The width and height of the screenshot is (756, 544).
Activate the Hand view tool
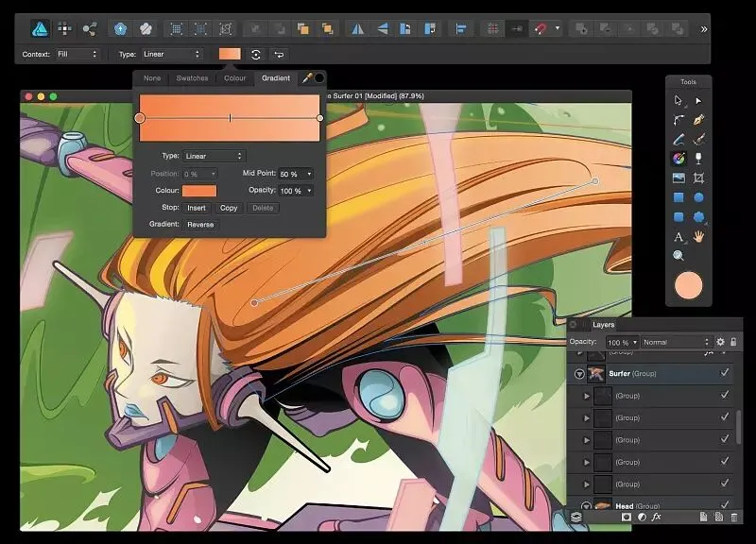pyautogui.click(x=699, y=236)
